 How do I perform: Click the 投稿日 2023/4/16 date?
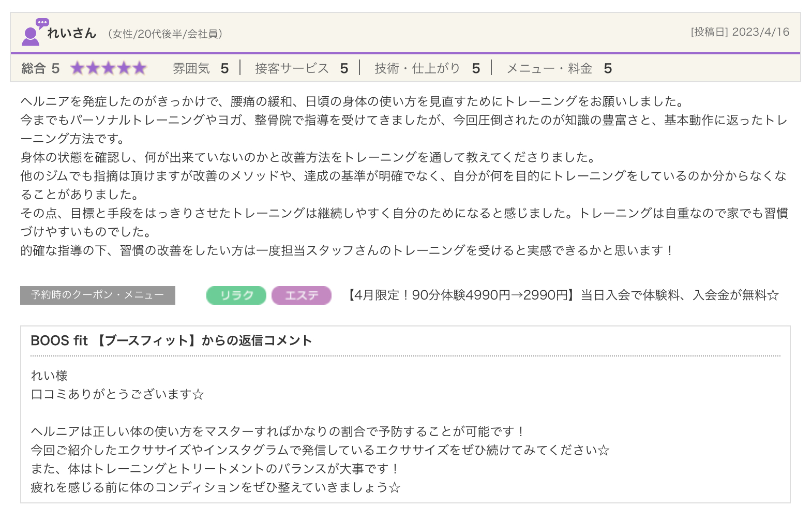[740, 32]
